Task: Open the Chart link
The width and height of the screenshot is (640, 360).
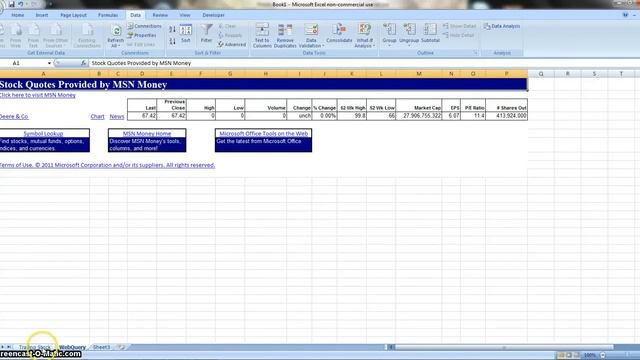Action: [x=97, y=116]
